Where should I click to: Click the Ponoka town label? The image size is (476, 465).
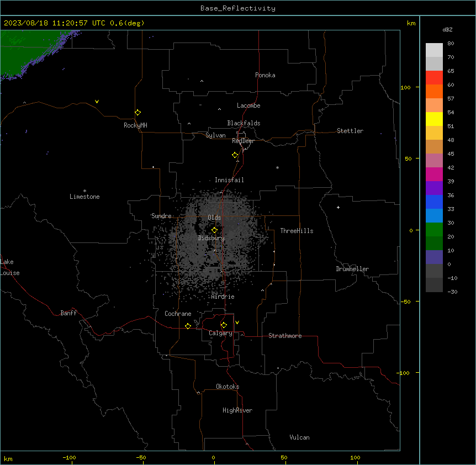coord(265,75)
